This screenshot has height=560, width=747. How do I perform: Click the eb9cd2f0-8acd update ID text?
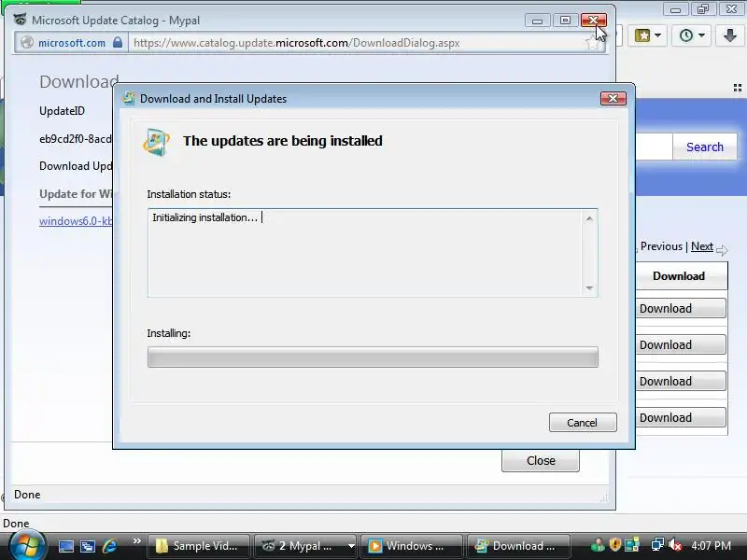[x=76, y=138]
